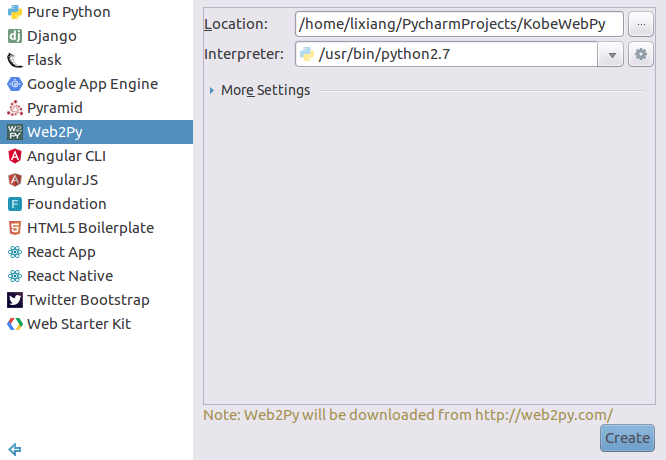The height and width of the screenshot is (460, 666).
Task: Select Flask project type
Action: click(x=96, y=60)
